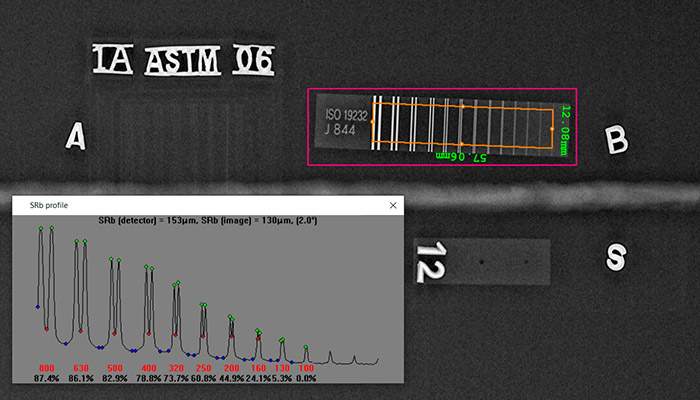This screenshot has width=700, height=400.
Task: Click the top middle handle of orange ROI
Action: click(462, 105)
